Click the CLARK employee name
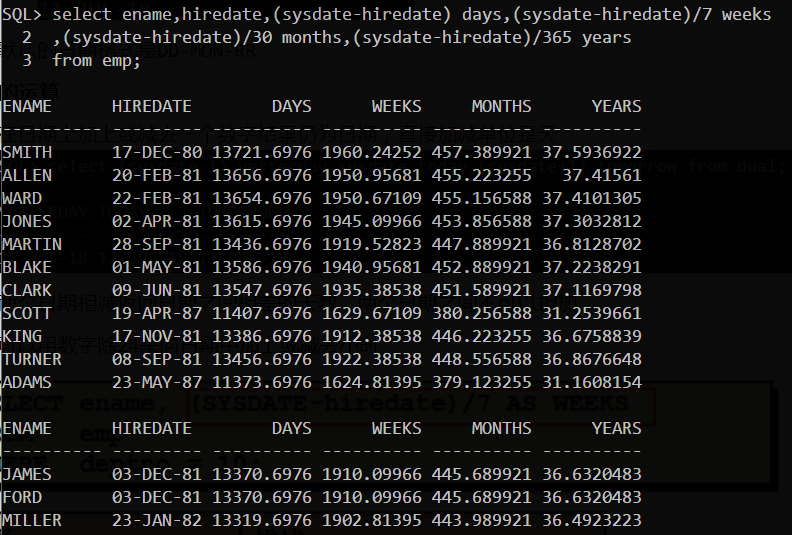 27,290
